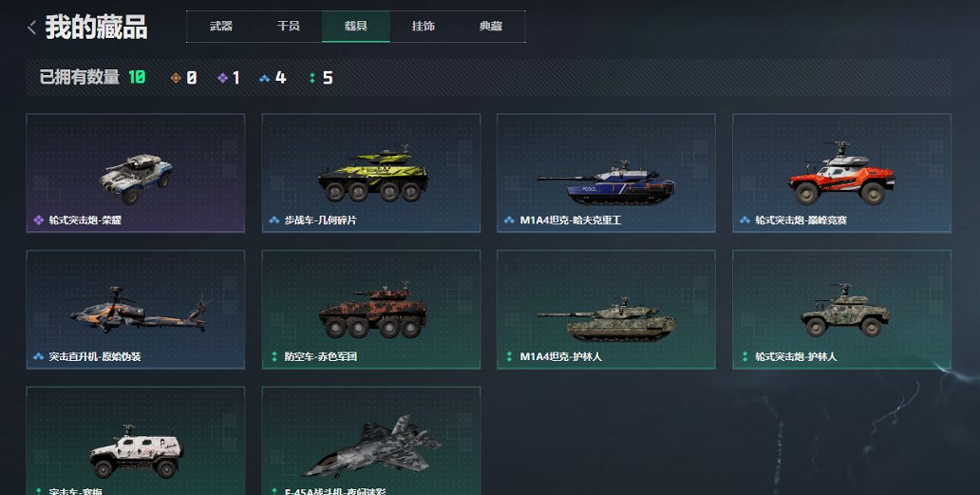Switch to the 武器 tab
This screenshot has height=495, width=980.
(x=220, y=27)
